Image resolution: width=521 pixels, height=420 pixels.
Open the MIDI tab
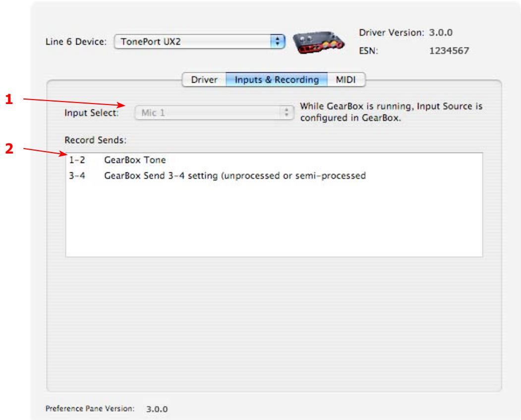click(x=346, y=80)
